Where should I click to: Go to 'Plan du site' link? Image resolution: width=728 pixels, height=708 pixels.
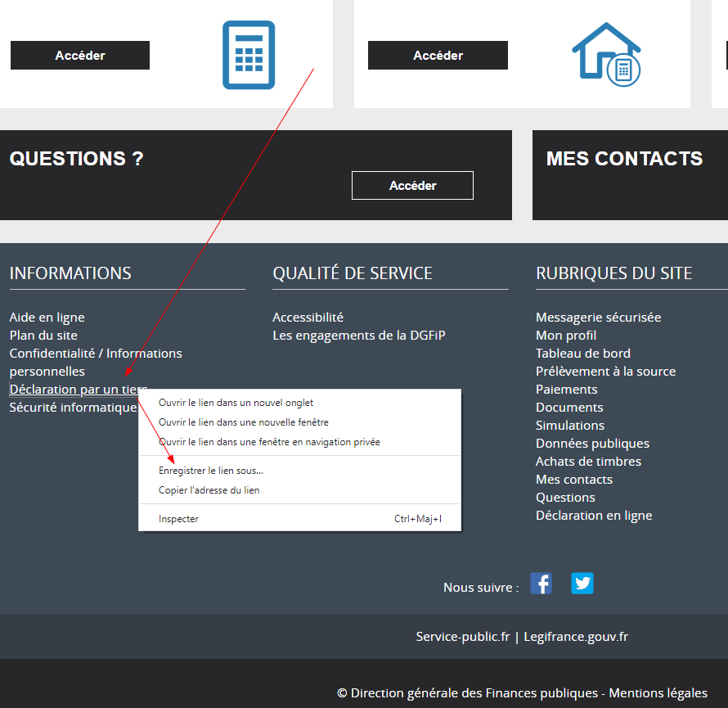pyautogui.click(x=43, y=336)
